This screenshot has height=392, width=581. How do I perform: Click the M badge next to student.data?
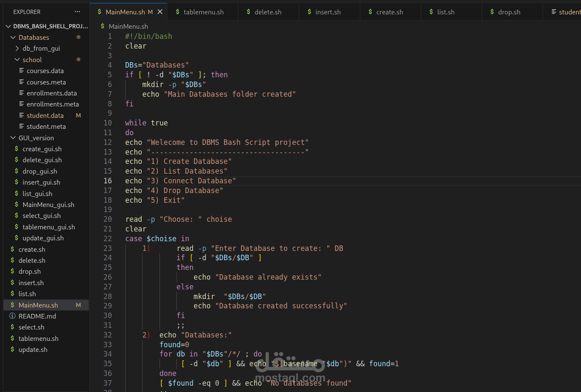[x=78, y=115]
